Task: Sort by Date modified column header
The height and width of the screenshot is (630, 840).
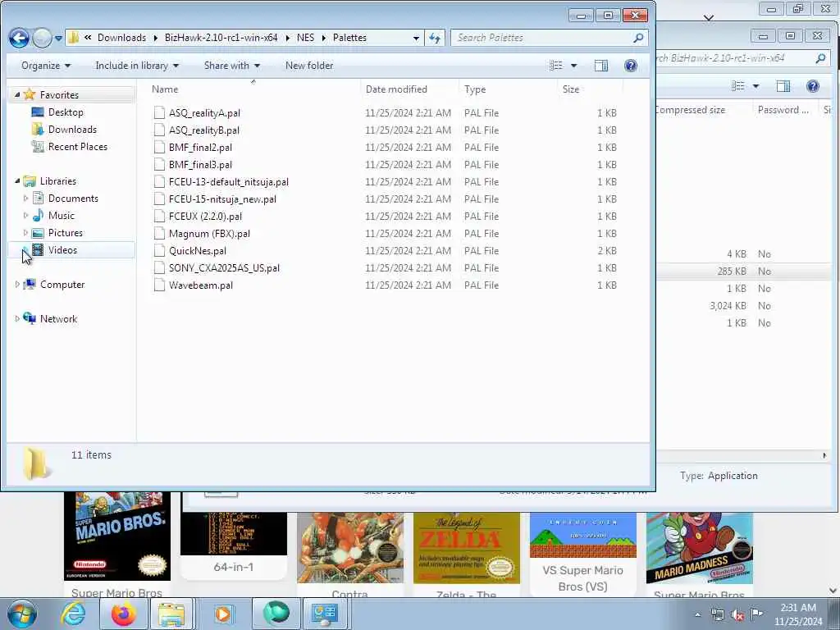Action: point(410,89)
